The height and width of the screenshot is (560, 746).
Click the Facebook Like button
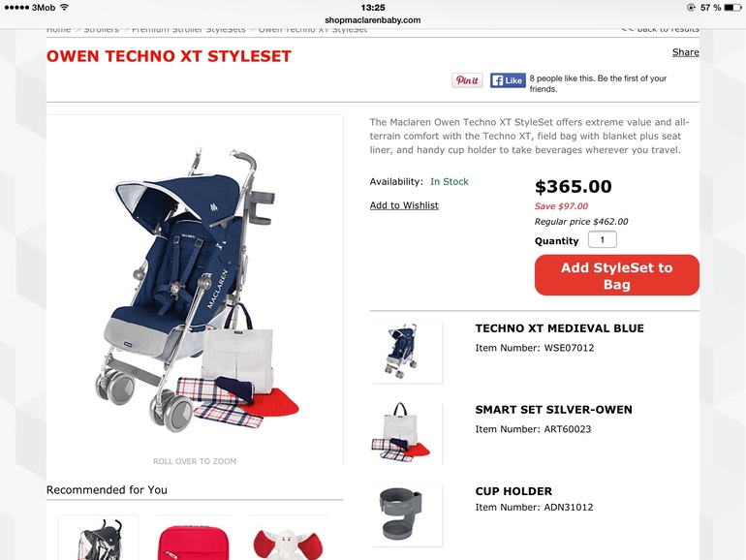click(508, 80)
